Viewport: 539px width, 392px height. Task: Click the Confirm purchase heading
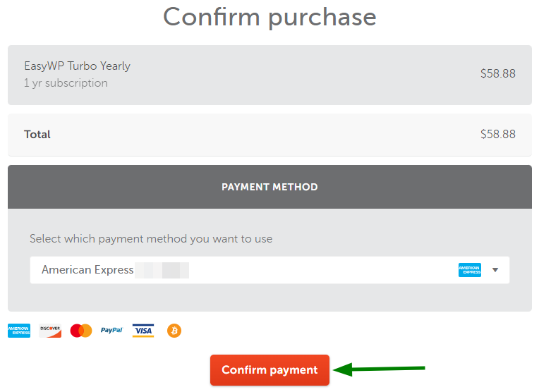coord(269,17)
